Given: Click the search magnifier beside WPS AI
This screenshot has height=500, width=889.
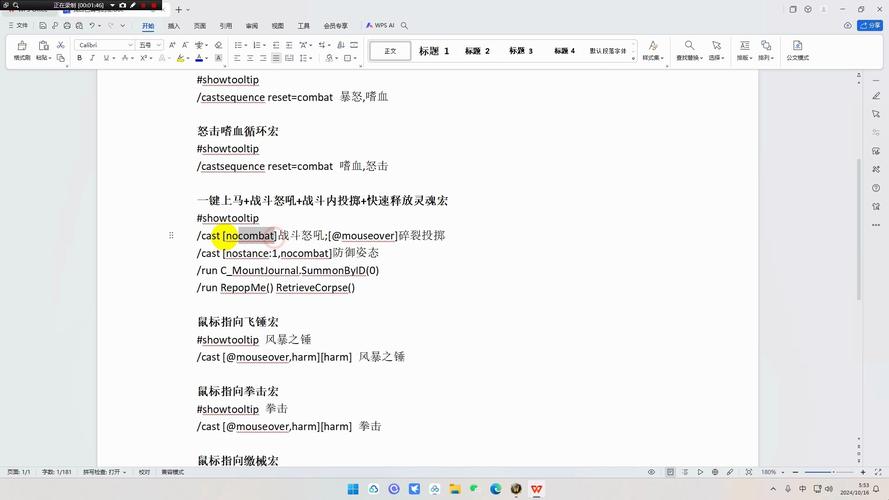Looking at the screenshot, I should pyautogui.click(x=404, y=26).
